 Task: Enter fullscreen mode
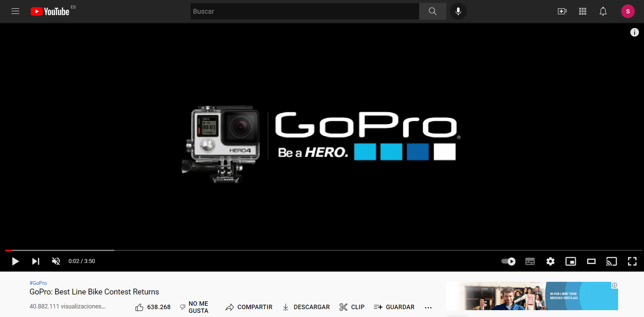coord(632,261)
